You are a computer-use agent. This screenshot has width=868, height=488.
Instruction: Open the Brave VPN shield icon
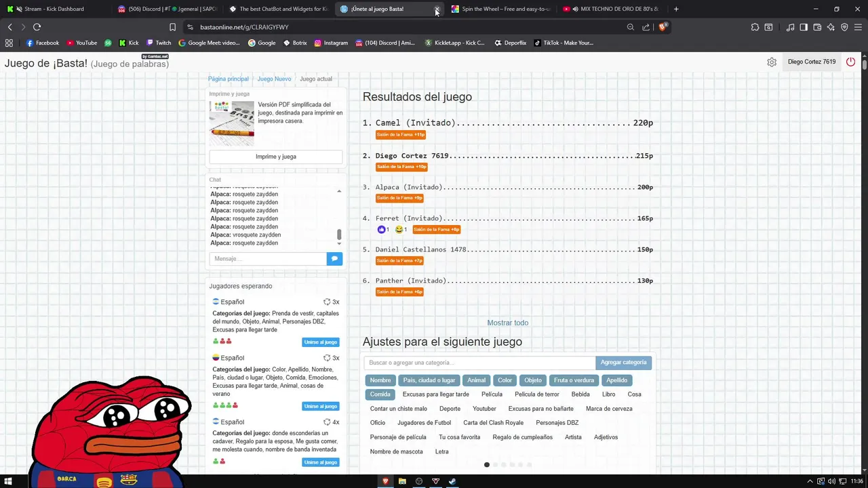(844, 27)
